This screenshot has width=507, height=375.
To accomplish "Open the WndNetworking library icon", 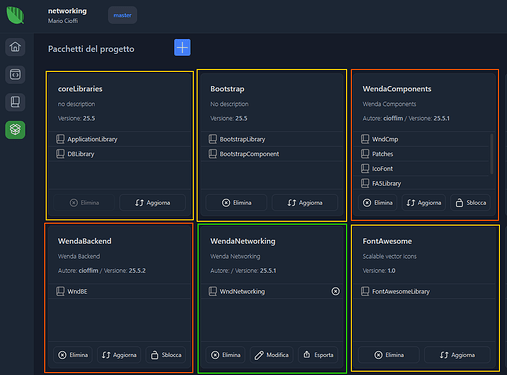I will [213, 291].
